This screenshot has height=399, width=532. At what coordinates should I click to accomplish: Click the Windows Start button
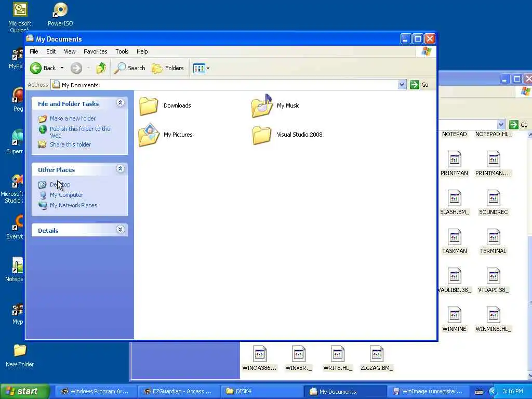pos(25,392)
